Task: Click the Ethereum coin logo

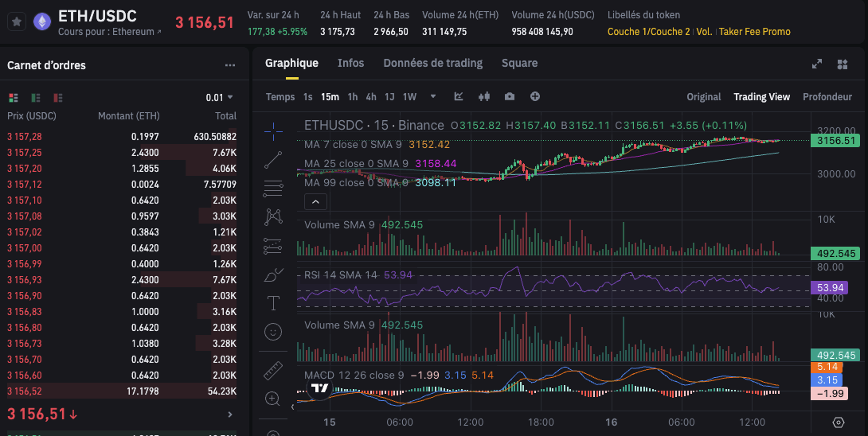Action: [x=42, y=22]
